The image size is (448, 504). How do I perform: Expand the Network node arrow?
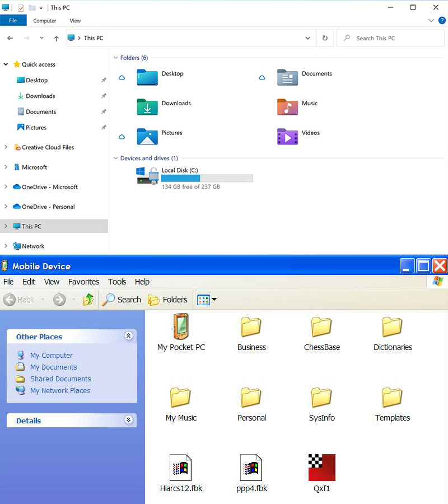[6, 246]
